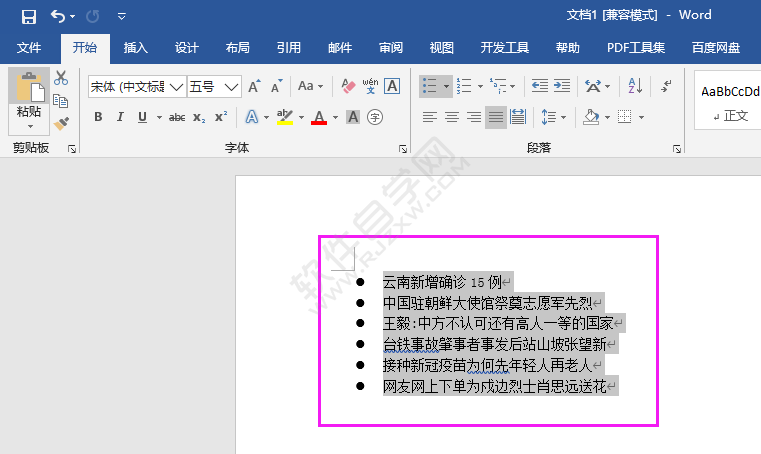Image resolution: width=761 pixels, height=454 pixels.
Task: Toggle strikethrough abc formatting
Action: [177, 117]
